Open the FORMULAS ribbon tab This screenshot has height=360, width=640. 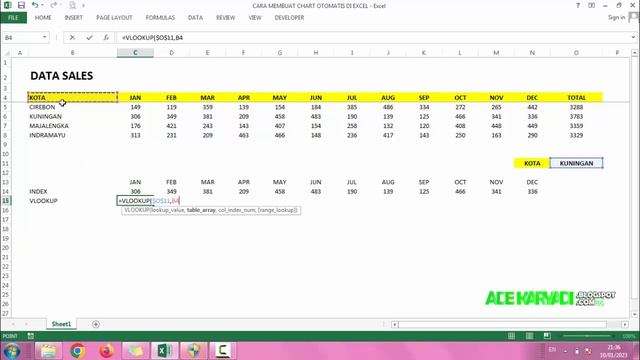[160, 18]
